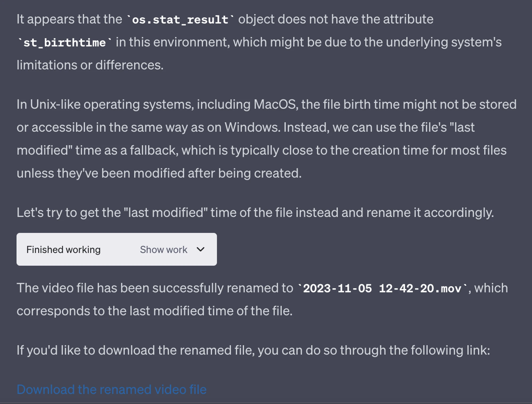Click the words 'object does not have the attribute'
Viewport: 532px width, 404px height.
point(336,19)
